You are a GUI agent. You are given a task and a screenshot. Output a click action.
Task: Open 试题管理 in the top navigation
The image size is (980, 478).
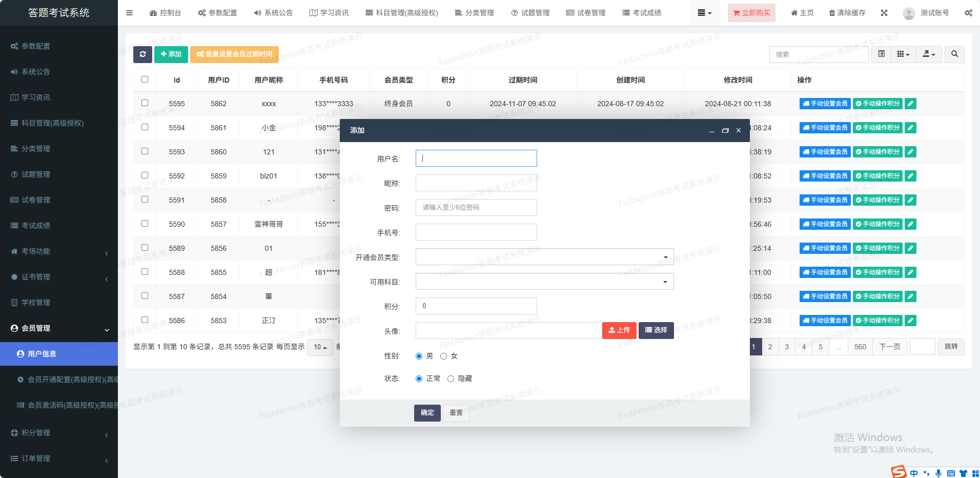coord(530,13)
